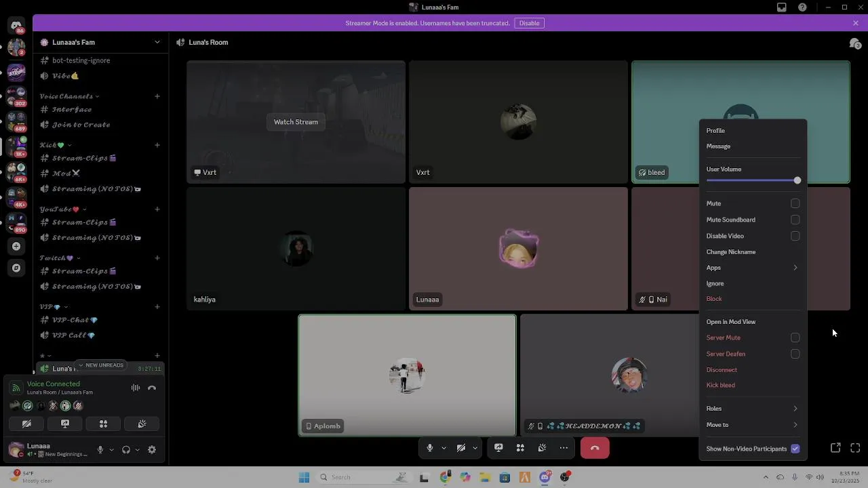
Task: Deafen with the headphones icon in user panel
Action: [x=125, y=449]
